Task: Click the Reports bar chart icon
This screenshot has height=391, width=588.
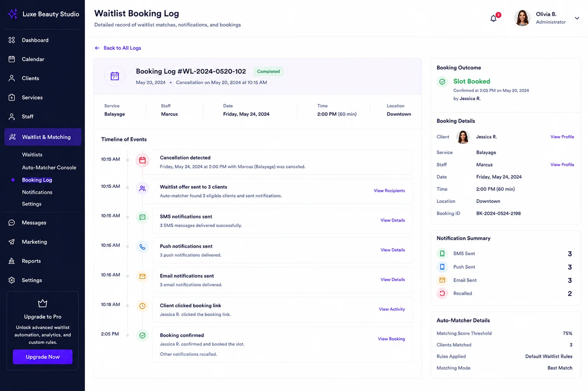Action: tap(12, 261)
